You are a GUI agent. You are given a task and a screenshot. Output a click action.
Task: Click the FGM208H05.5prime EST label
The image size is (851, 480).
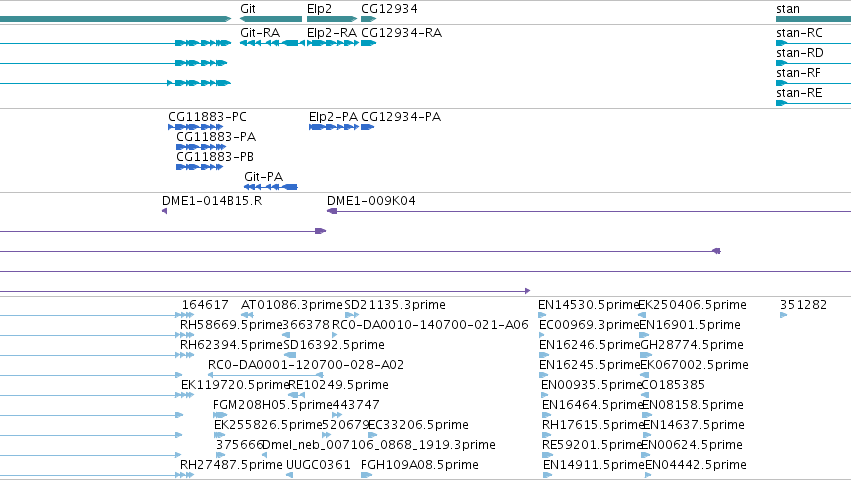pyautogui.click(x=272, y=406)
